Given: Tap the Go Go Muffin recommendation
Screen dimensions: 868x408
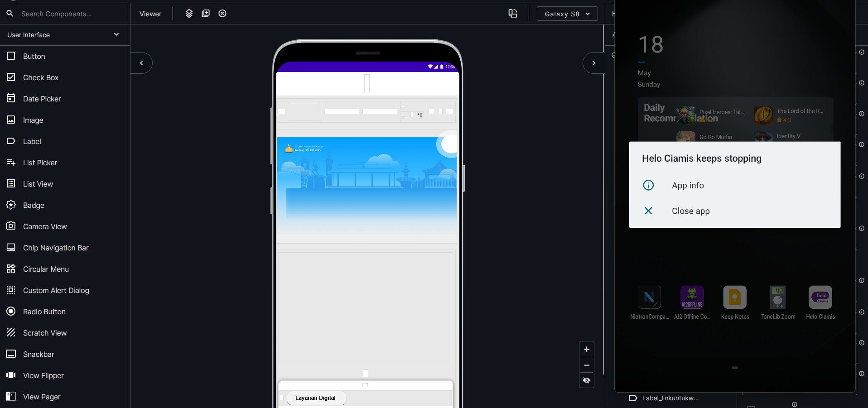Looking at the screenshot, I should pyautogui.click(x=704, y=137).
